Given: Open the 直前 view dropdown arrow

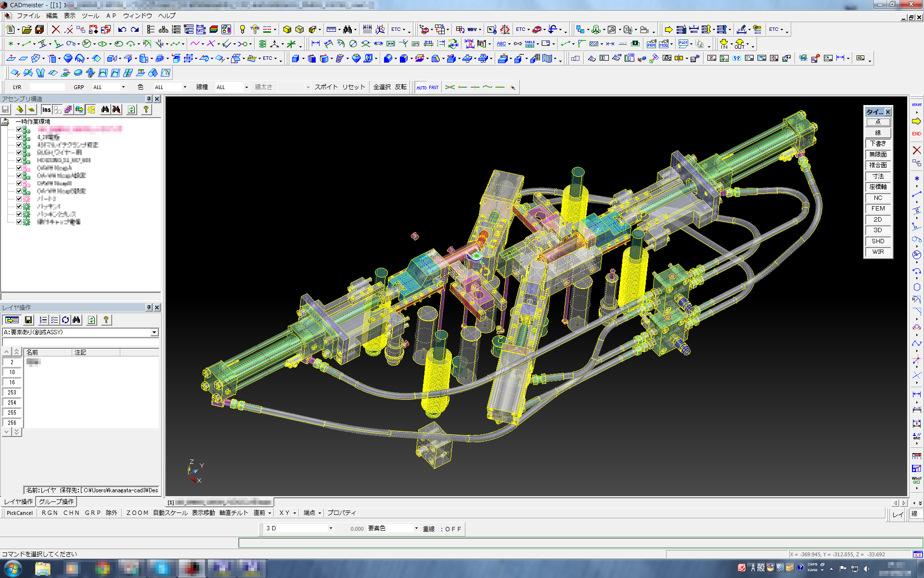Looking at the screenshot, I should (x=269, y=513).
